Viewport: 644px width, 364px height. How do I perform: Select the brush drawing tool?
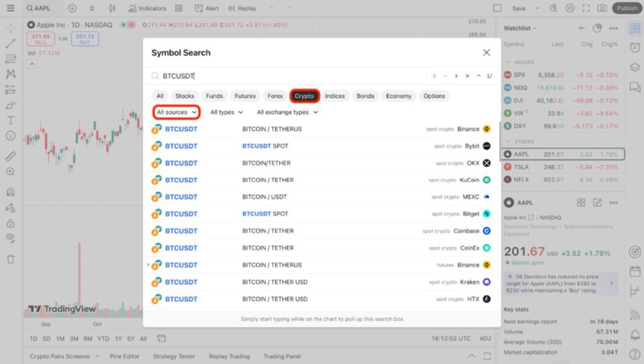click(11, 105)
